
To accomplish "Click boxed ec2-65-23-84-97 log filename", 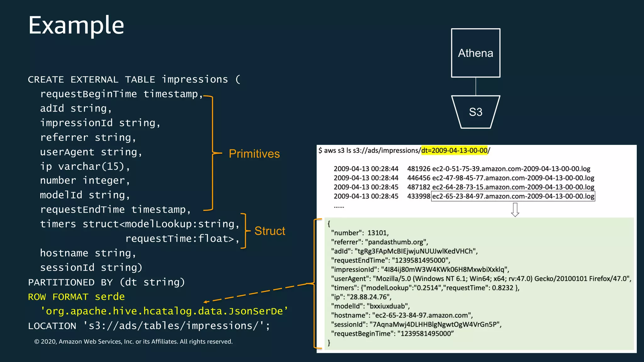I will coord(513,196).
